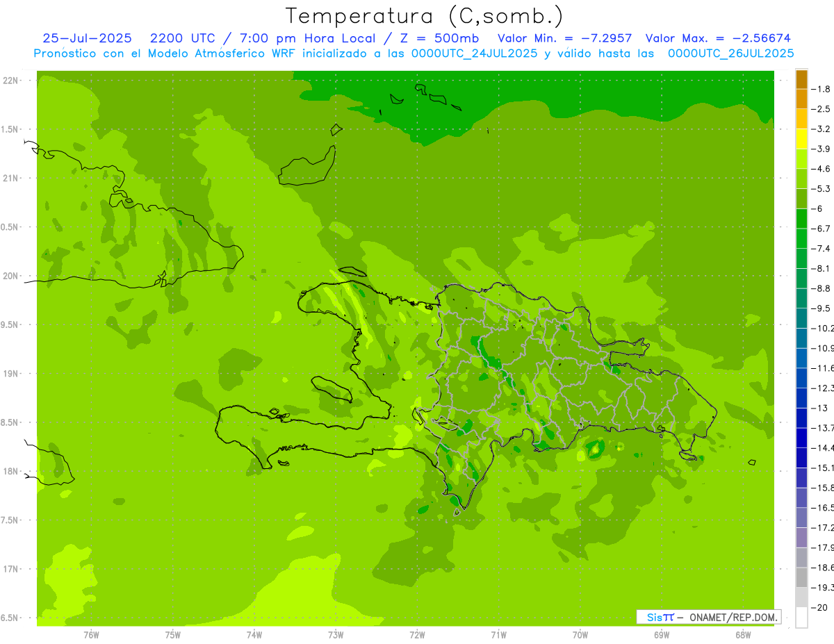Click the '-9.5' color scale value
834x644 pixels.
click(821, 308)
